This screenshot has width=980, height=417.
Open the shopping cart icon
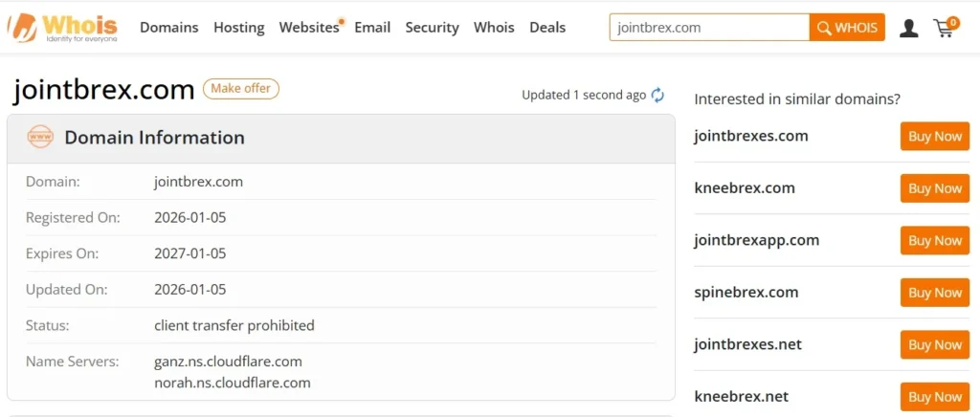(946, 28)
